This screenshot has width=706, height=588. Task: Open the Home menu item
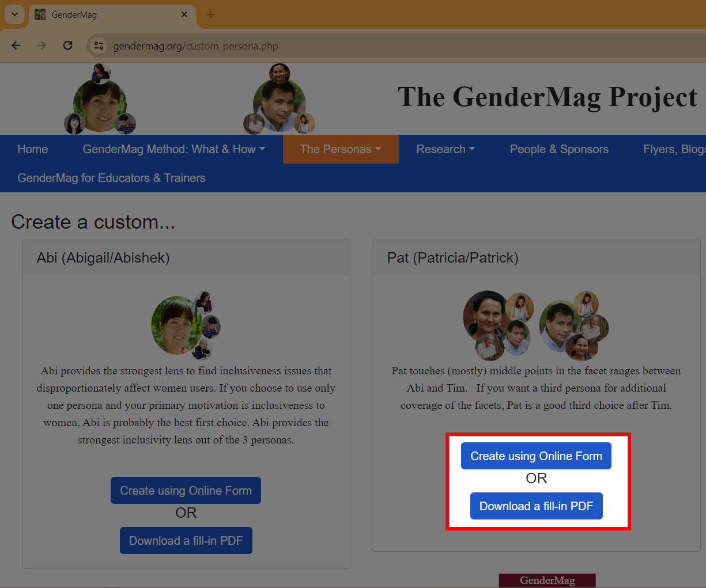pyautogui.click(x=33, y=149)
